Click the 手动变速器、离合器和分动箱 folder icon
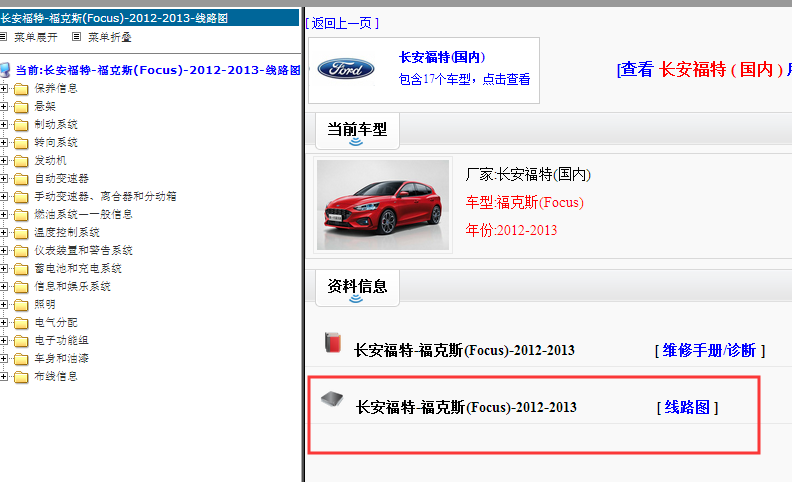 (21, 197)
